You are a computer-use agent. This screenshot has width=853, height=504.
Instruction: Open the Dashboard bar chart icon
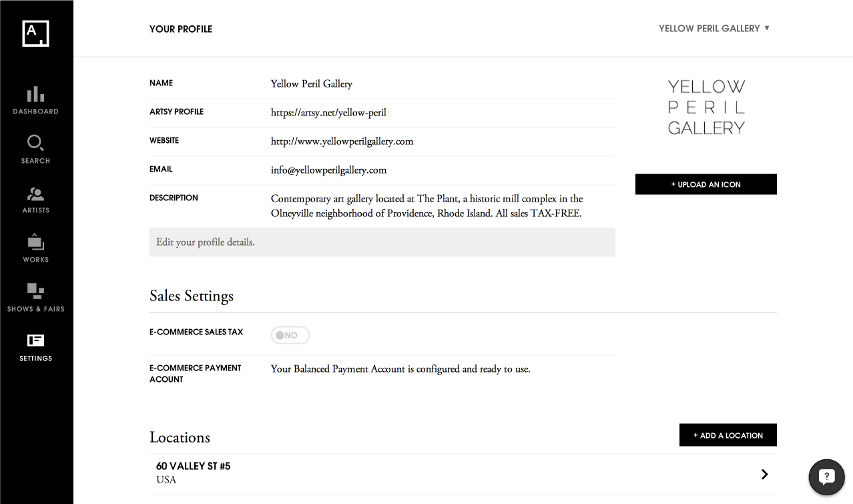coord(35,95)
